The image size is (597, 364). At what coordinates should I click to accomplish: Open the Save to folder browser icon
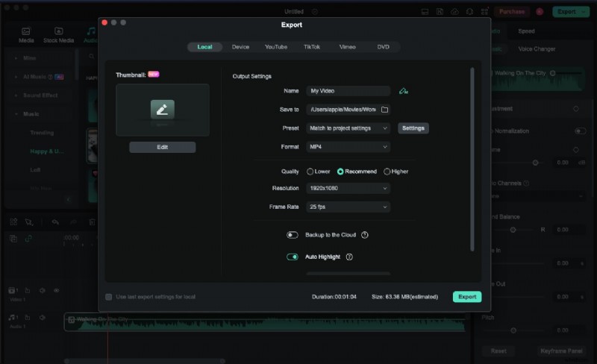point(384,110)
